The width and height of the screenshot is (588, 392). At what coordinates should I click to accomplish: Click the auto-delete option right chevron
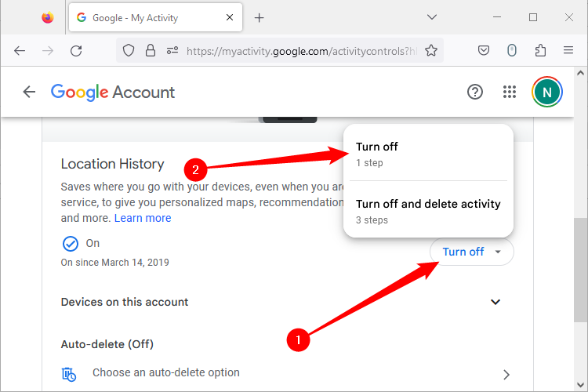pyautogui.click(x=506, y=375)
